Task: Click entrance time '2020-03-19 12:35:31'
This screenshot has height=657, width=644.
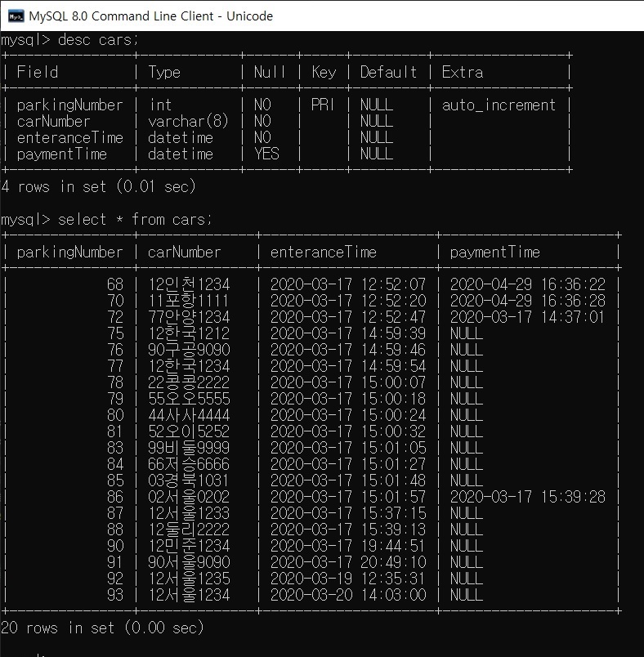Action: tap(347, 579)
